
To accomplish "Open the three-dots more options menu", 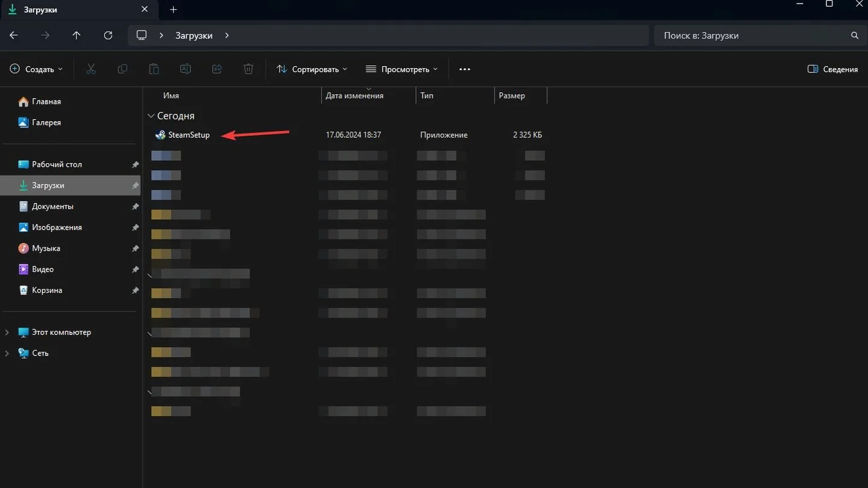I will click(464, 69).
